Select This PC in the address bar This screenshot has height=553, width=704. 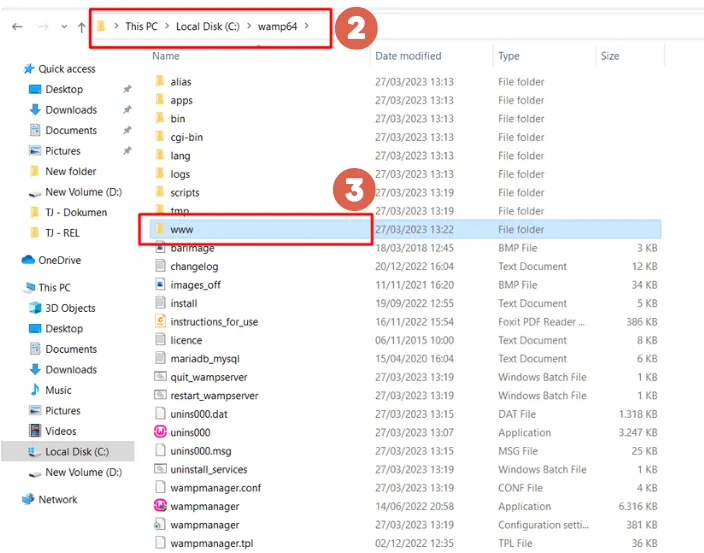pos(141,26)
